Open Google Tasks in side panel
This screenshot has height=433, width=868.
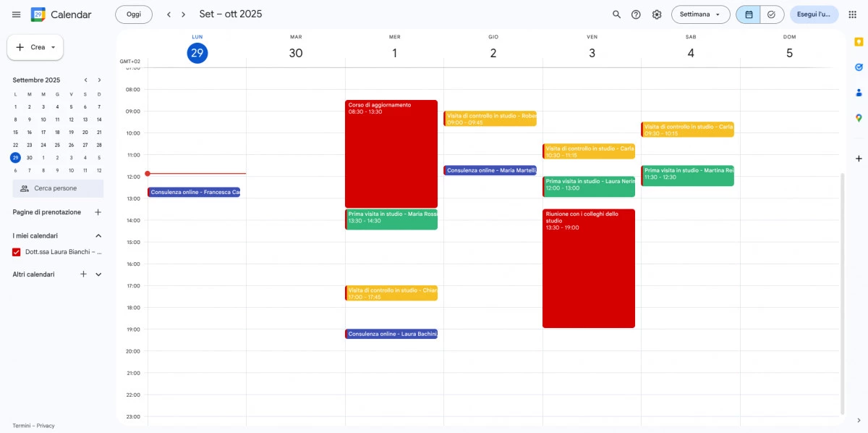pyautogui.click(x=859, y=67)
